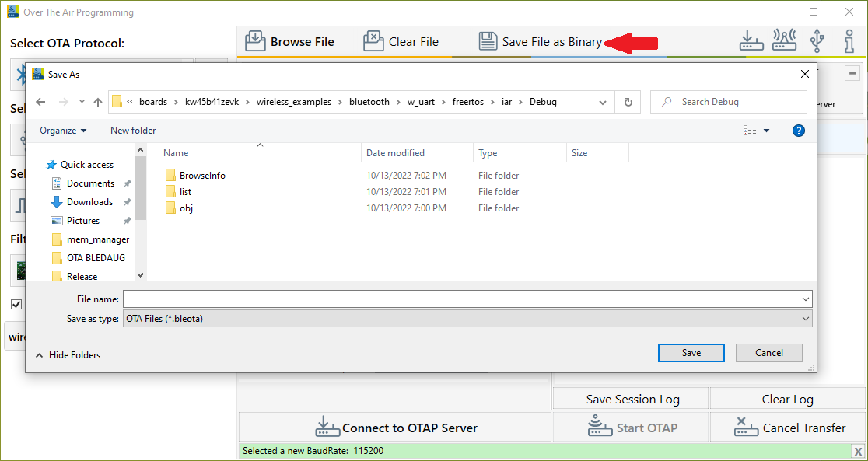Select Downloads in the Quick access pane

pos(89,202)
